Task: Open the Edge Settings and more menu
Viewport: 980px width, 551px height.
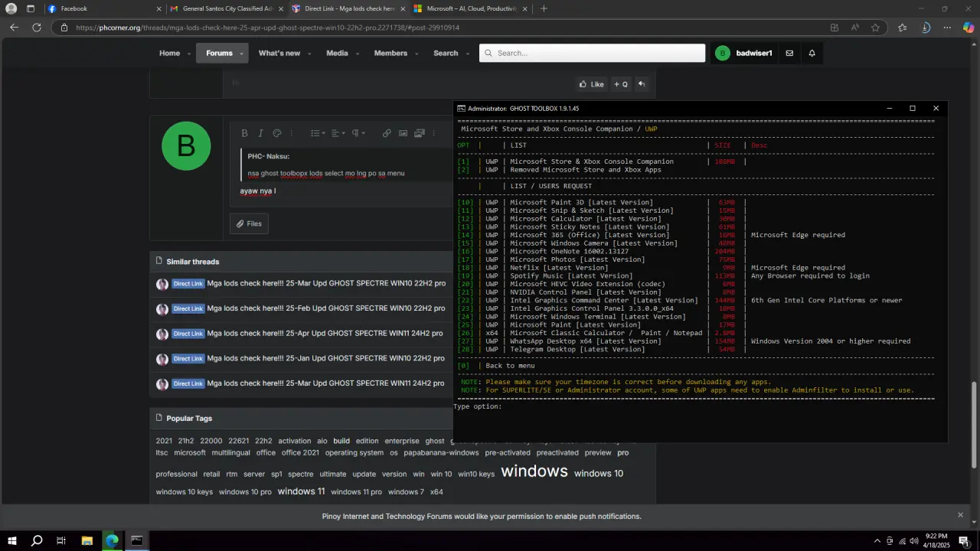Action: pos(947,28)
